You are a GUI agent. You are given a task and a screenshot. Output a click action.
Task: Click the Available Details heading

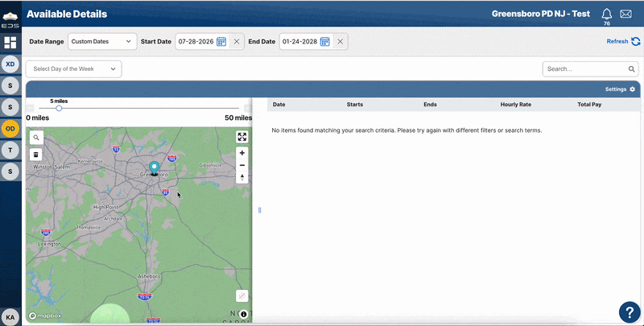tap(67, 14)
